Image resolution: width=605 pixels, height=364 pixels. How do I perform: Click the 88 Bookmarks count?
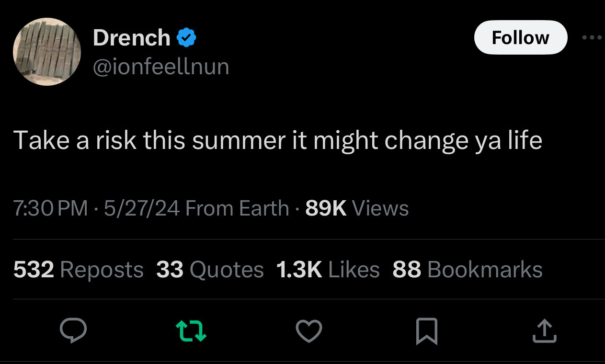467,270
